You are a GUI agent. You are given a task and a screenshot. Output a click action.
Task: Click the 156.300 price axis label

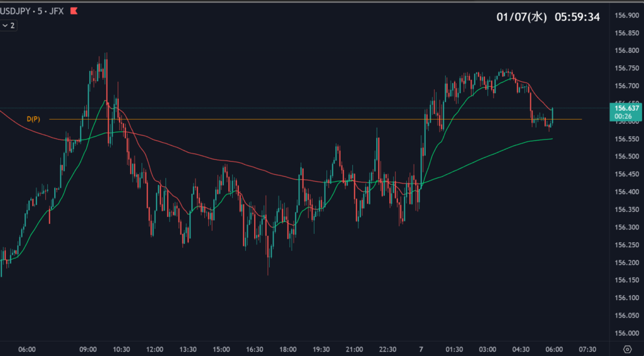point(625,227)
